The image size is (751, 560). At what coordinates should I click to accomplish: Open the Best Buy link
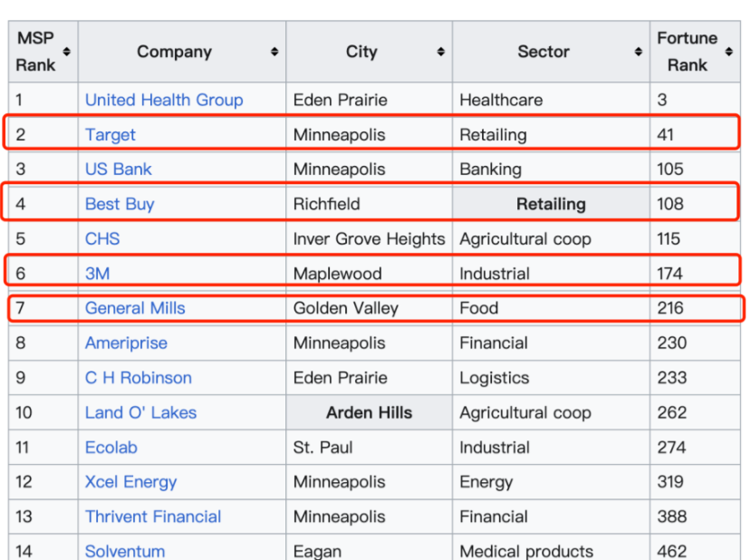pos(120,204)
